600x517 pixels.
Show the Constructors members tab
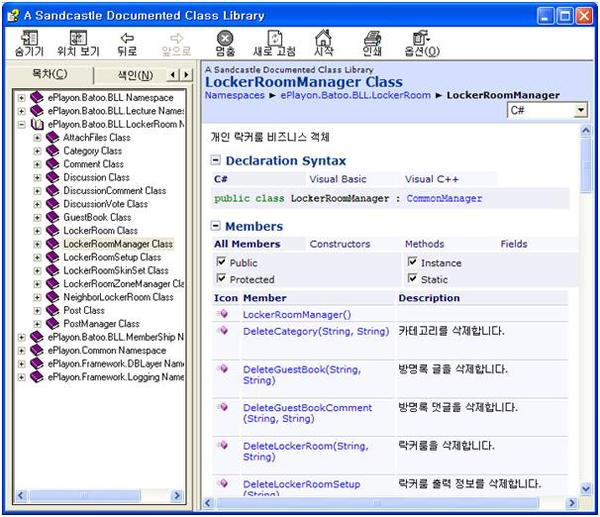(x=339, y=244)
